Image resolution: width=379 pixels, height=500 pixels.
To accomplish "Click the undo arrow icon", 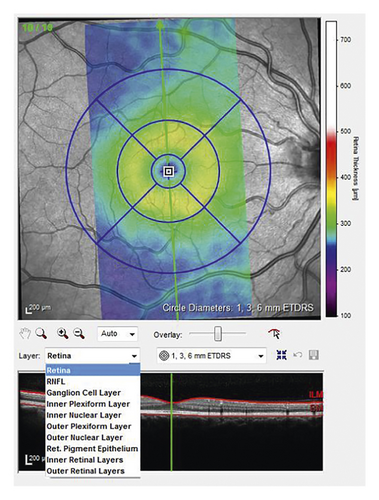I will pos(298,355).
